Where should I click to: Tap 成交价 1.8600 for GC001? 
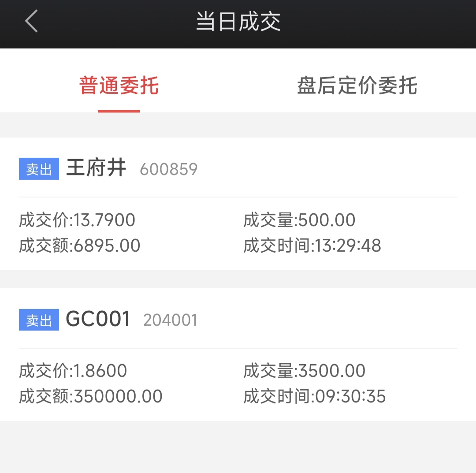coord(73,371)
